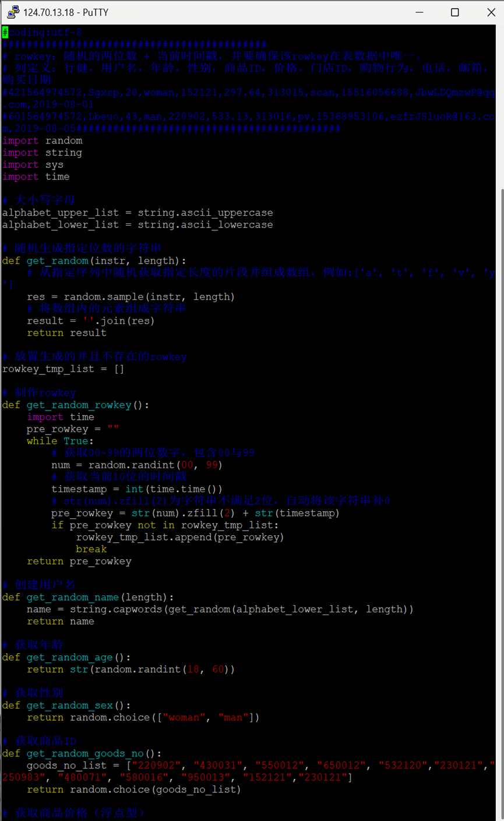The height and width of the screenshot is (821, 504).
Task: Click 'def get_random(instr, length):' line
Action: click(x=94, y=261)
